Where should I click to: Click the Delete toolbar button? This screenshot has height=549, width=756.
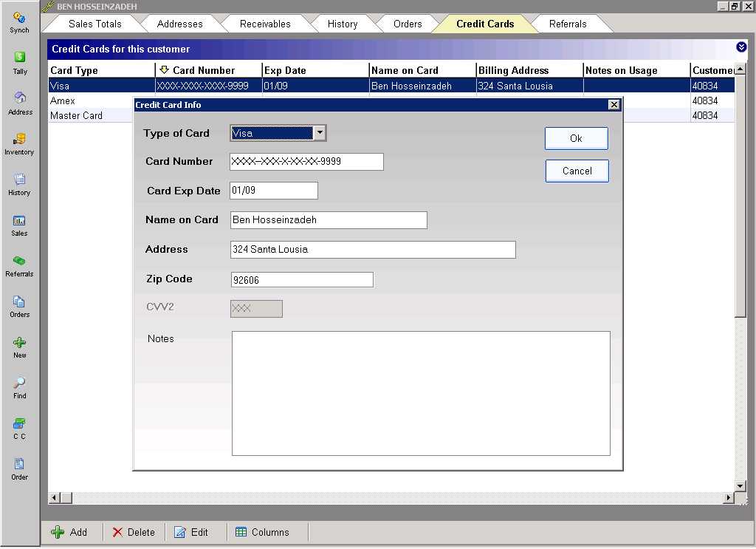(134, 532)
